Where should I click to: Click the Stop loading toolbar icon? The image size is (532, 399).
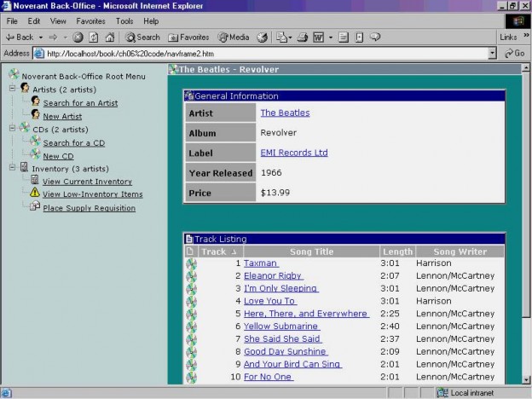pyautogui.click(x=78, y=38)
